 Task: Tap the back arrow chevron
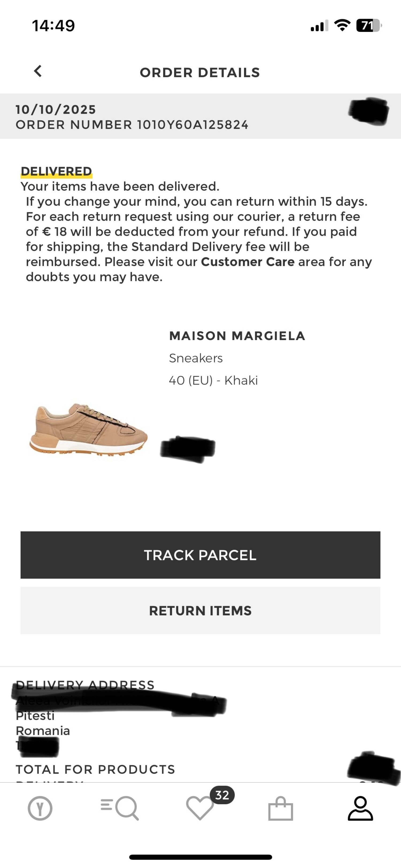[38, 71]
